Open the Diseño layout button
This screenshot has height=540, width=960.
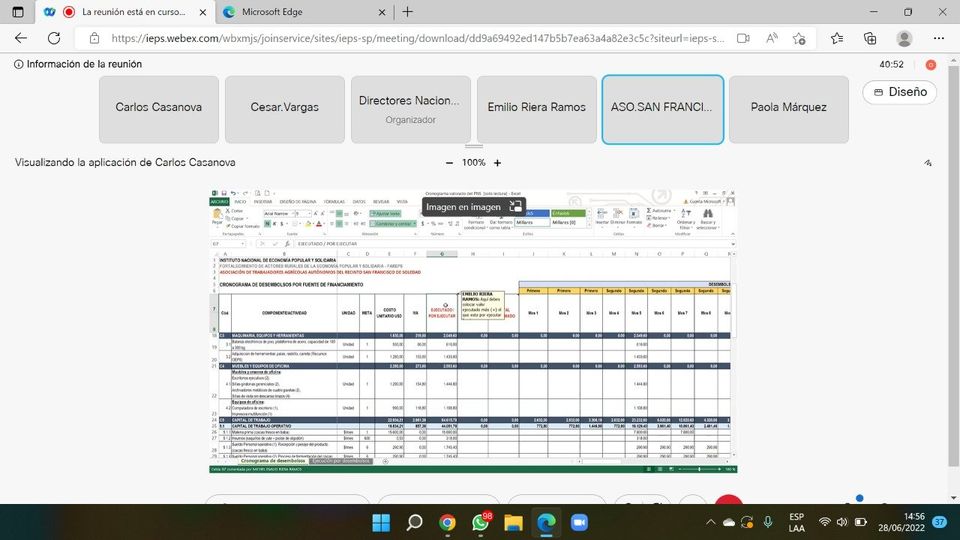(x=899, y=92)
